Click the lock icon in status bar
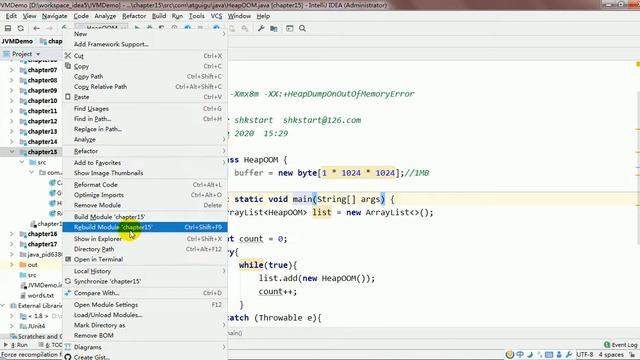This screenshot has width=640, height=360. (632, 355)
